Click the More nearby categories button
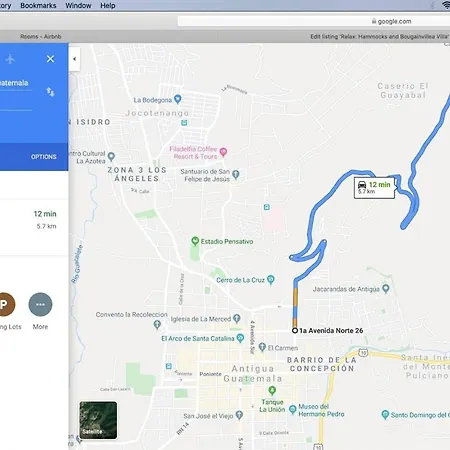Image resolution: width=450 pixels, height=450 pixels. pos(40,304)
